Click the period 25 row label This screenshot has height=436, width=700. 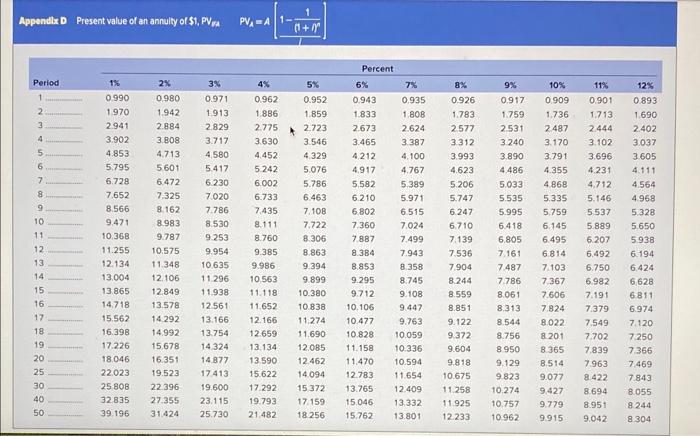tap(39, 372)
